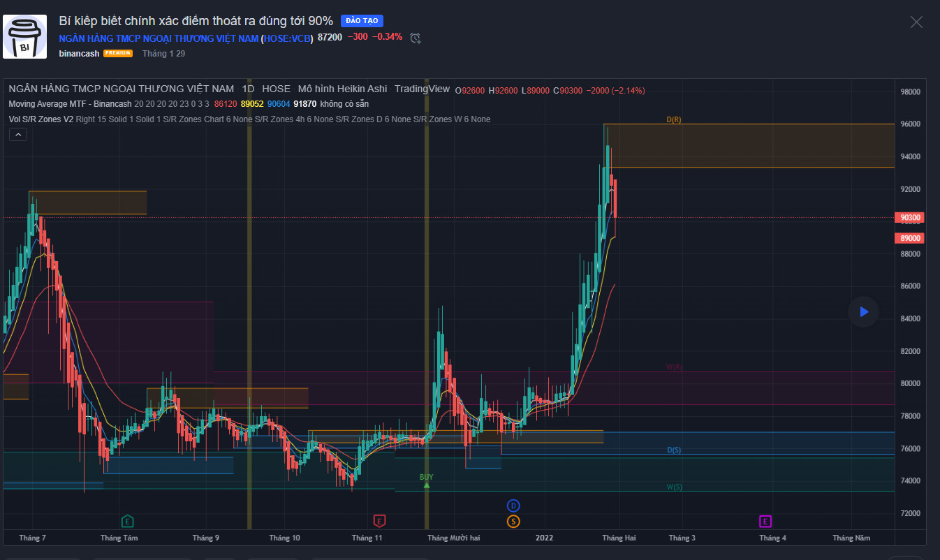Click the current price label 90300 on the price axis
This screenshot has width=940, height=560.
(910, 218)
